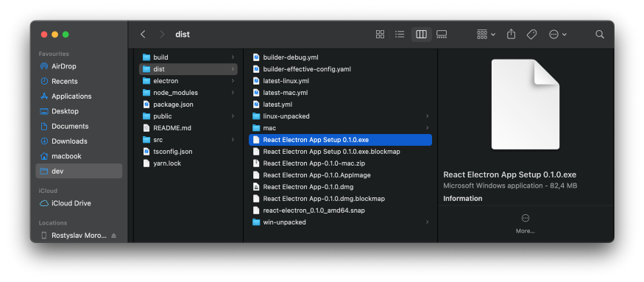Select React Electron App-0.1.0.AppImage

point(340,175)
